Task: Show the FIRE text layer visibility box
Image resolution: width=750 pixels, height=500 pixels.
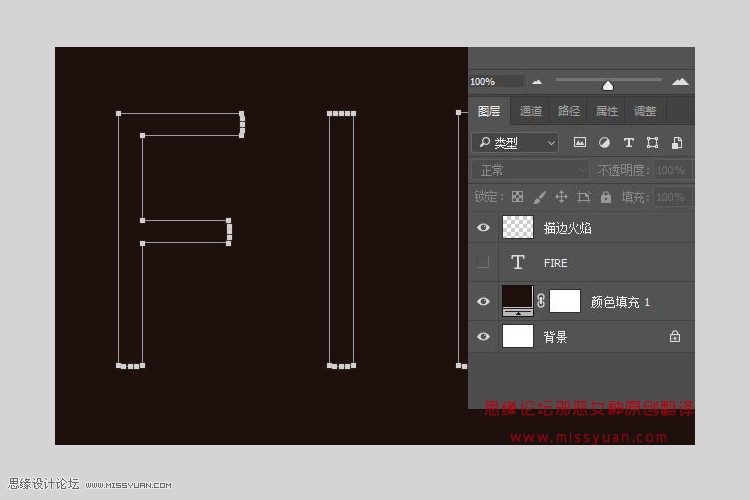Action: click(483, 262)
